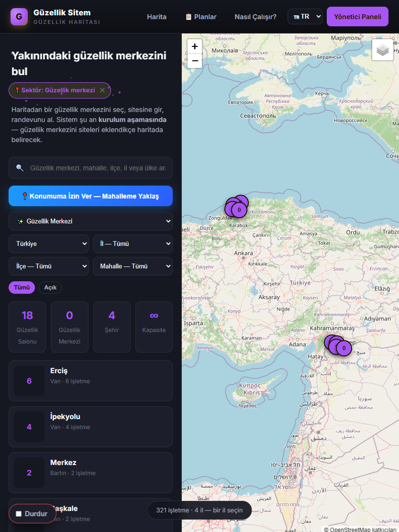Click the Durdur button
The height and width of the screenshot is (532, 399).
tap(33, 514)
